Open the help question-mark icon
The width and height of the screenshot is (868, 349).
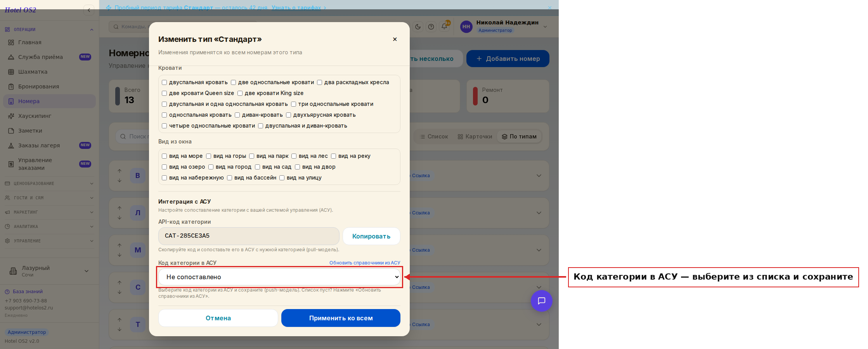[431, 27]
